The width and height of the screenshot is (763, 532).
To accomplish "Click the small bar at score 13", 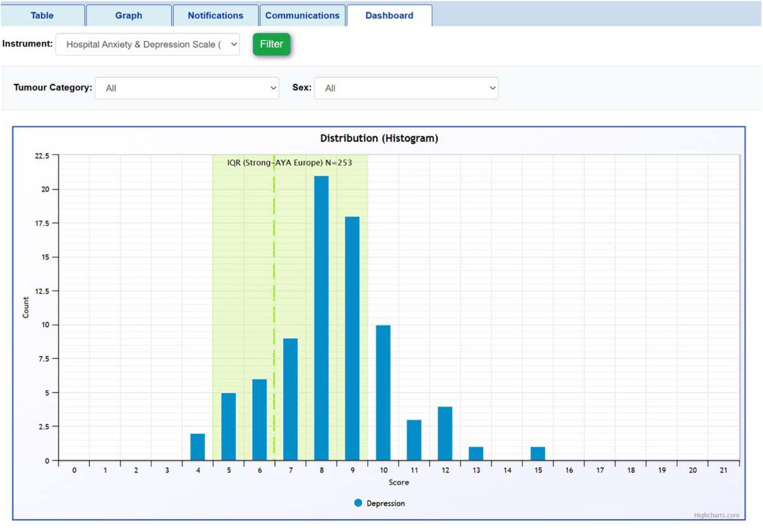I will coord(476,453).
